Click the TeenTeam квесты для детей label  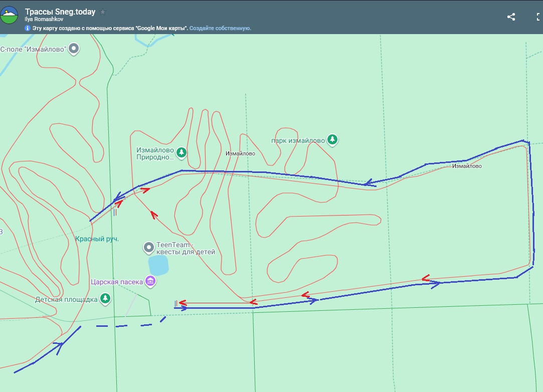point(186,248)
